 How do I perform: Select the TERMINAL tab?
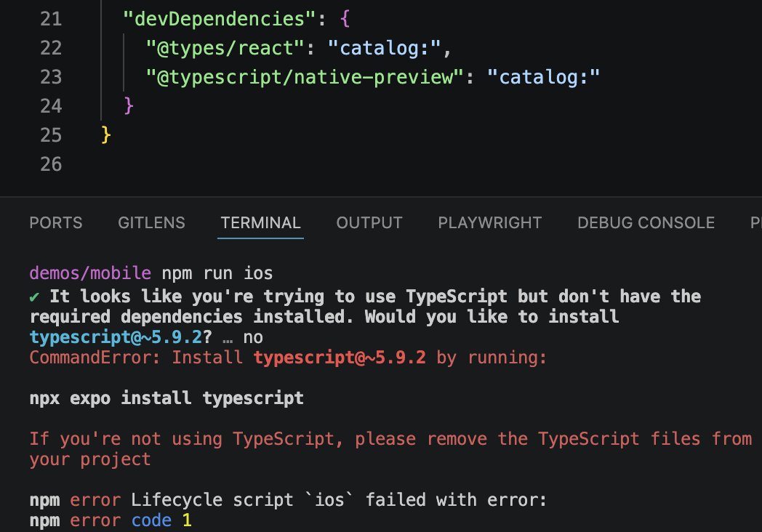point(260,222)
